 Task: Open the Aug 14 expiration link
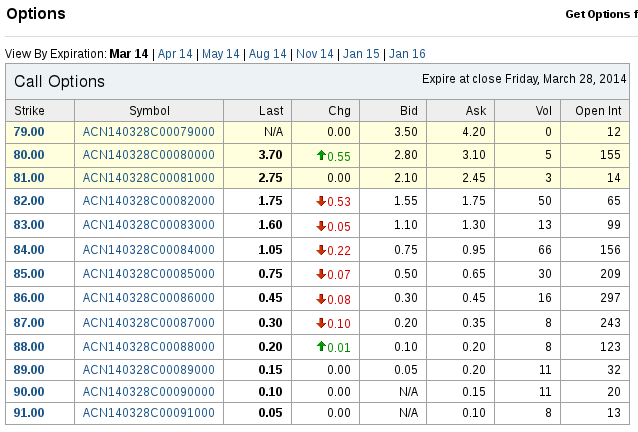click(267, 54)
